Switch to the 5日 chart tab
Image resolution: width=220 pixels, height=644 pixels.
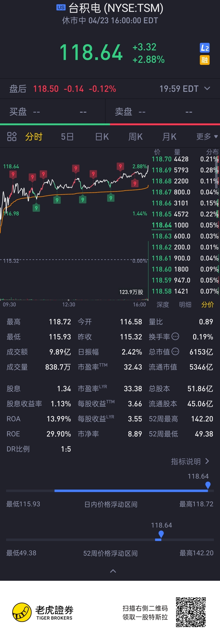(67, 137)
